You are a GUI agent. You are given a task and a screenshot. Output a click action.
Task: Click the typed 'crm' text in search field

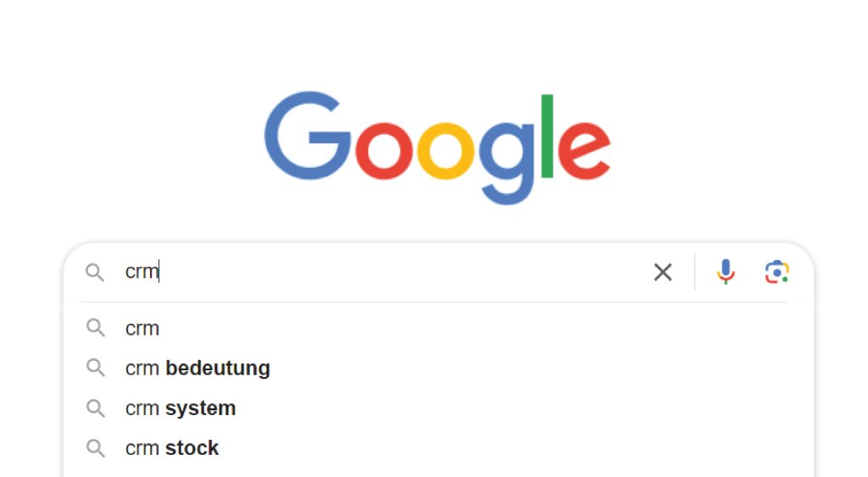142,272
